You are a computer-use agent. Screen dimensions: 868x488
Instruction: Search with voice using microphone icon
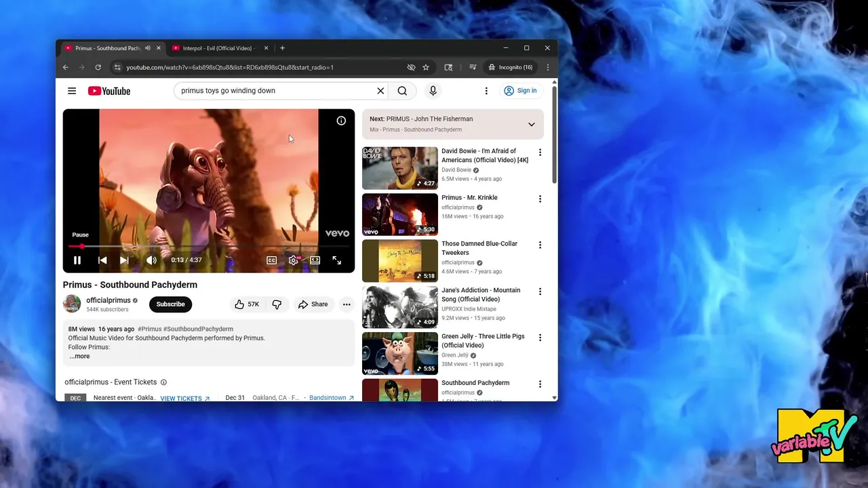point(433,91)
